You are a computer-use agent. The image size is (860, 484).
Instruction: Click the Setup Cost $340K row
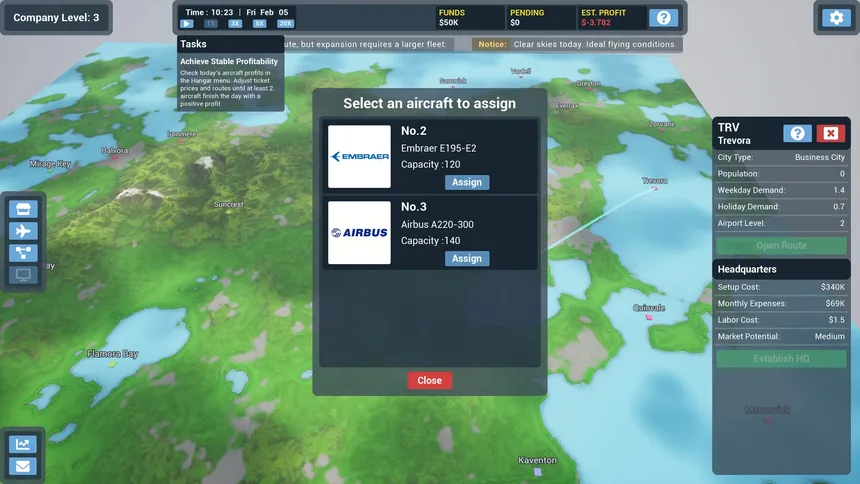pos(781,287)
